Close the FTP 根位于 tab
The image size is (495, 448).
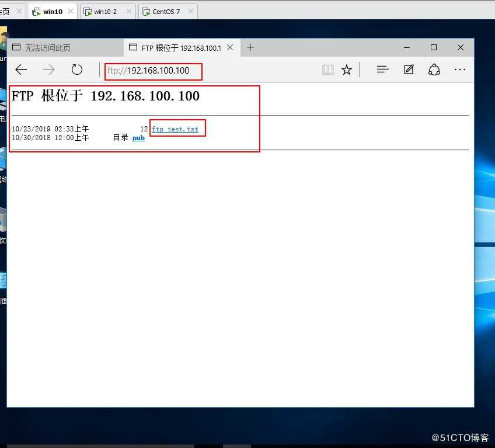[230, 47]
